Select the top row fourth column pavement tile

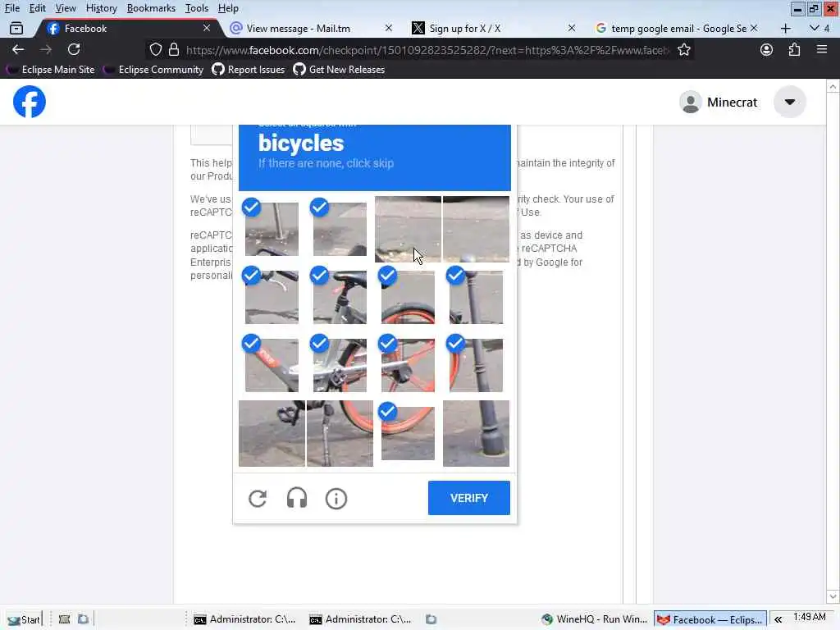click(476, 229)
